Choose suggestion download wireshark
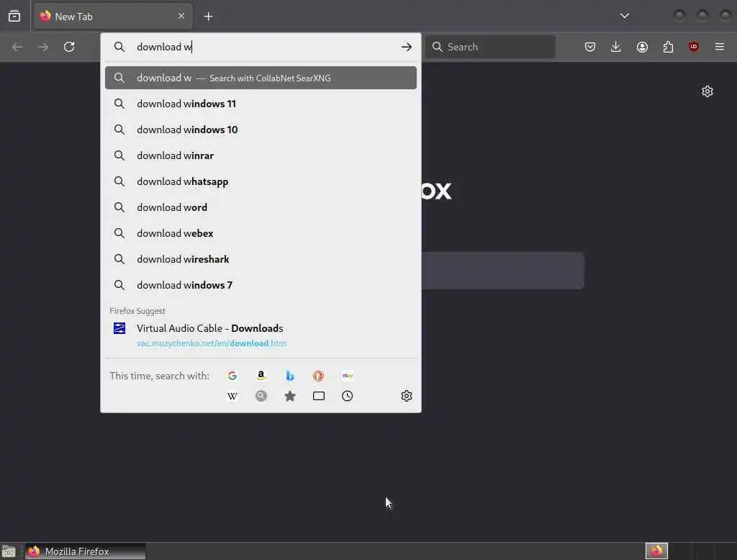Viewport: 737px width, 560px height. coord(261,259)
